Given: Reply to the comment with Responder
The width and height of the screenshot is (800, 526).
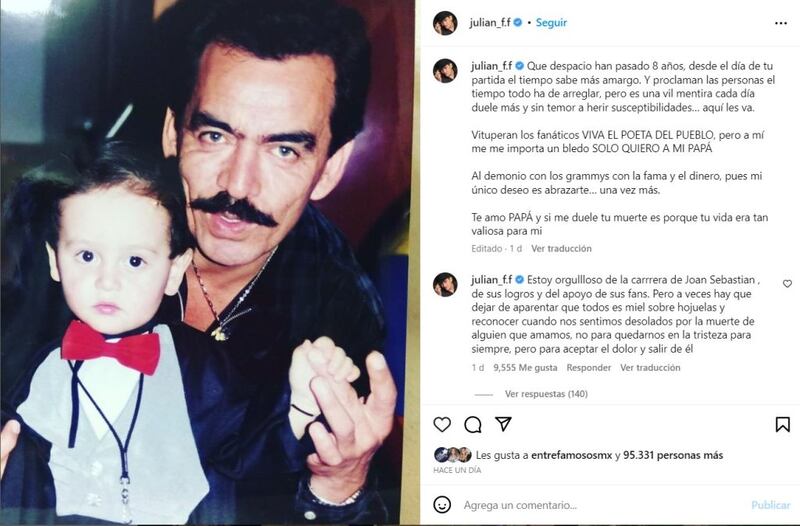Looking at the screenshot, I should [x=588, y=367].
